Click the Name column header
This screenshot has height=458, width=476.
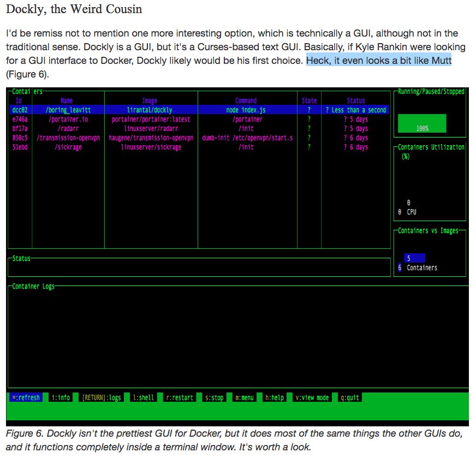point(67,100)
